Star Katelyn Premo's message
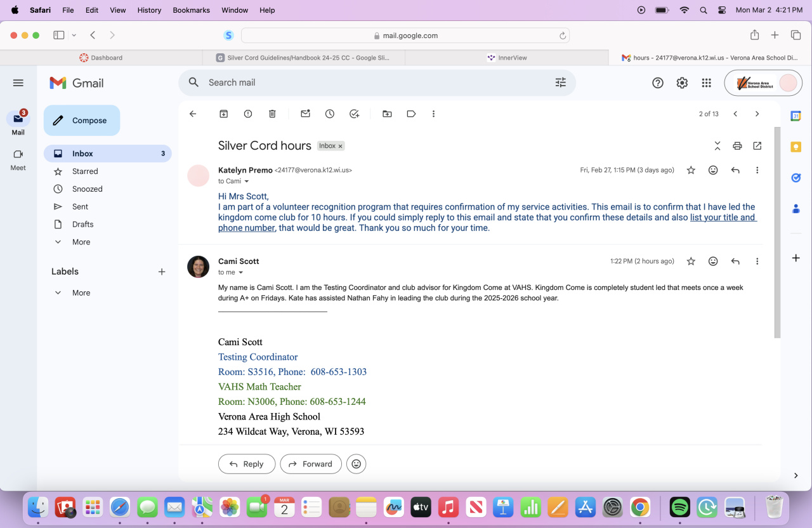Screen dimensions: 812x528 tap(691, 170)
